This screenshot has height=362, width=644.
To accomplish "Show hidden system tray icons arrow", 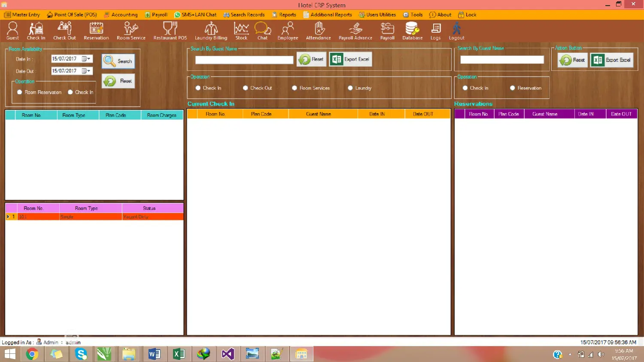I will click(570, 354).
